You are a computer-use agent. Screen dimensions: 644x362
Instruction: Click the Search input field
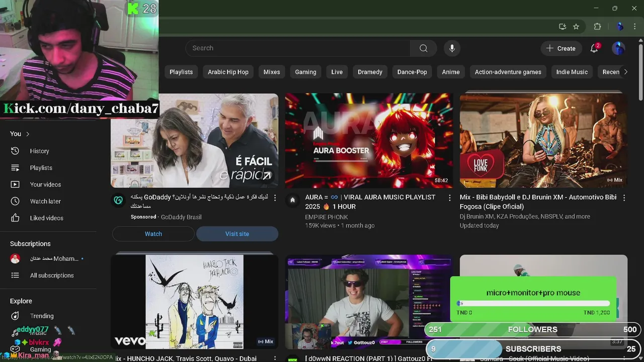pyautogui.click(x=298, y=48)
